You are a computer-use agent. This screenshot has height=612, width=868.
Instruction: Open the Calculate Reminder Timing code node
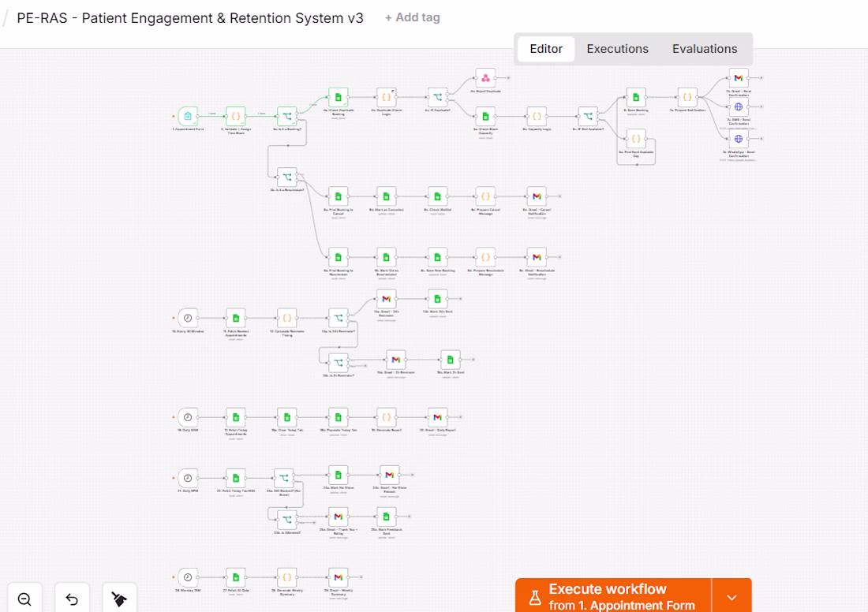286,318
